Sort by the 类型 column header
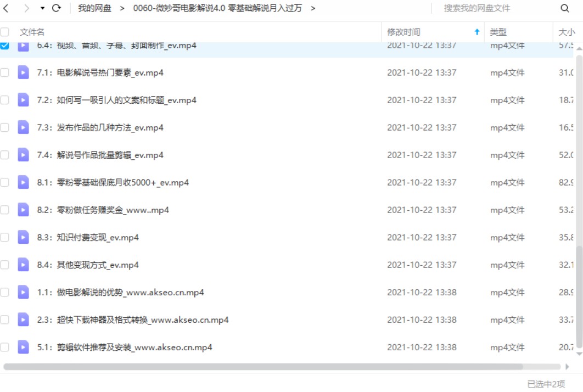The image size is (583, 392). click(498, 32)
